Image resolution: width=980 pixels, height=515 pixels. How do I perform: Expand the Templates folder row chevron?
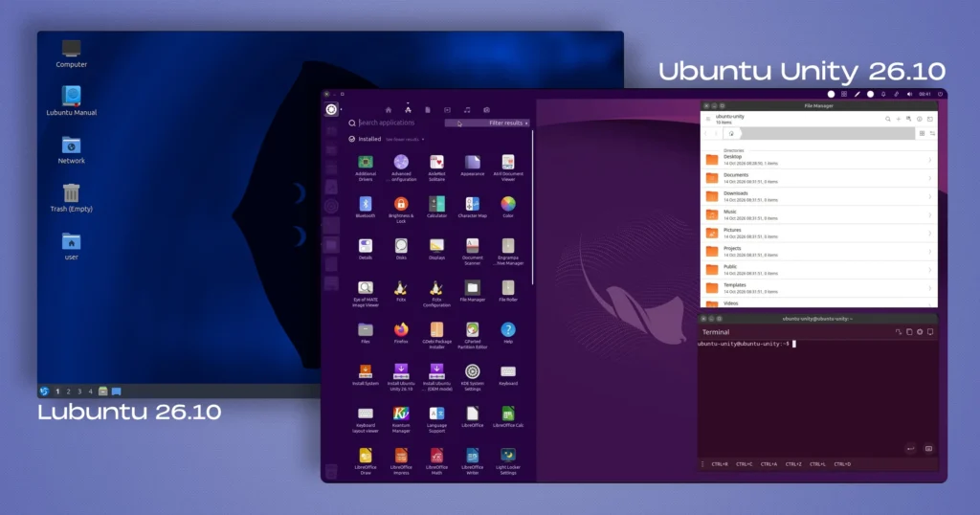click(x=930, y=288)
